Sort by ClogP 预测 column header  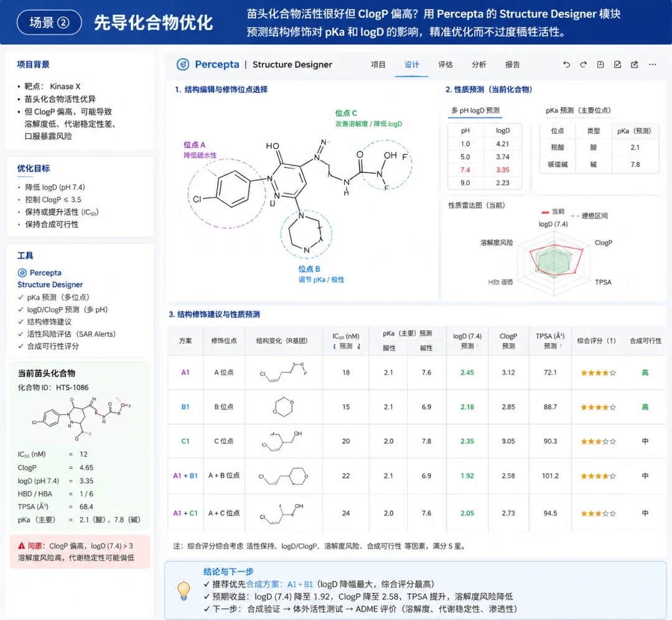click(x=508, y=341)
